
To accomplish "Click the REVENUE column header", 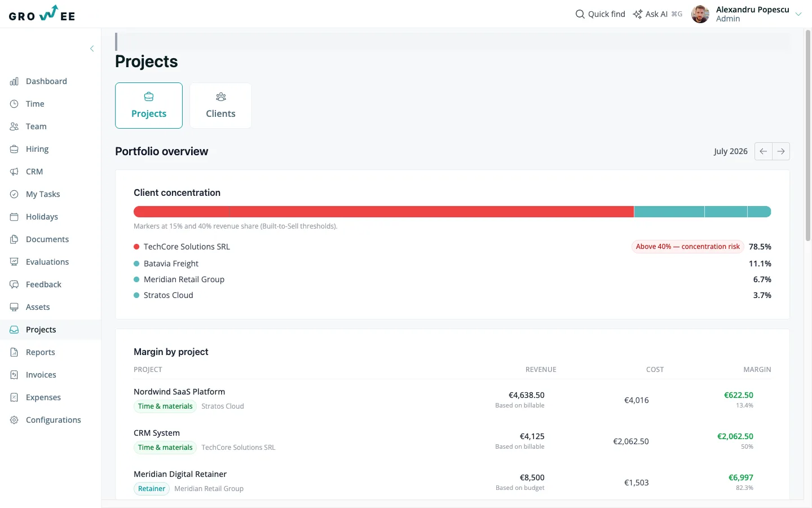I will pos(541,370).
